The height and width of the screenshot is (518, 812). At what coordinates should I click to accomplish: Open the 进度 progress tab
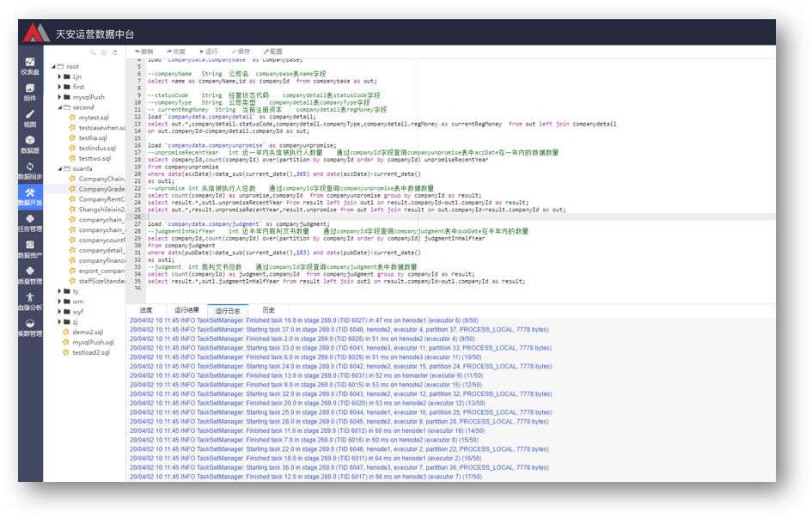[x=146, y=310]
